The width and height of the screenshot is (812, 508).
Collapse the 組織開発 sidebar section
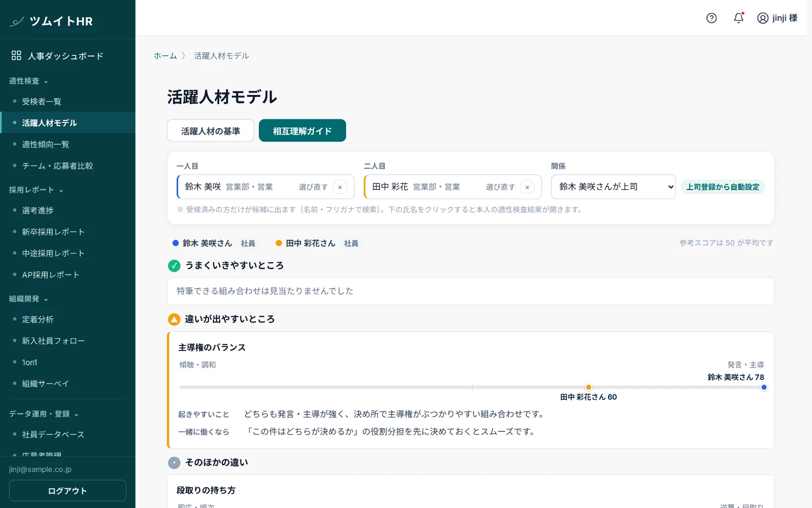pos(28,299)
